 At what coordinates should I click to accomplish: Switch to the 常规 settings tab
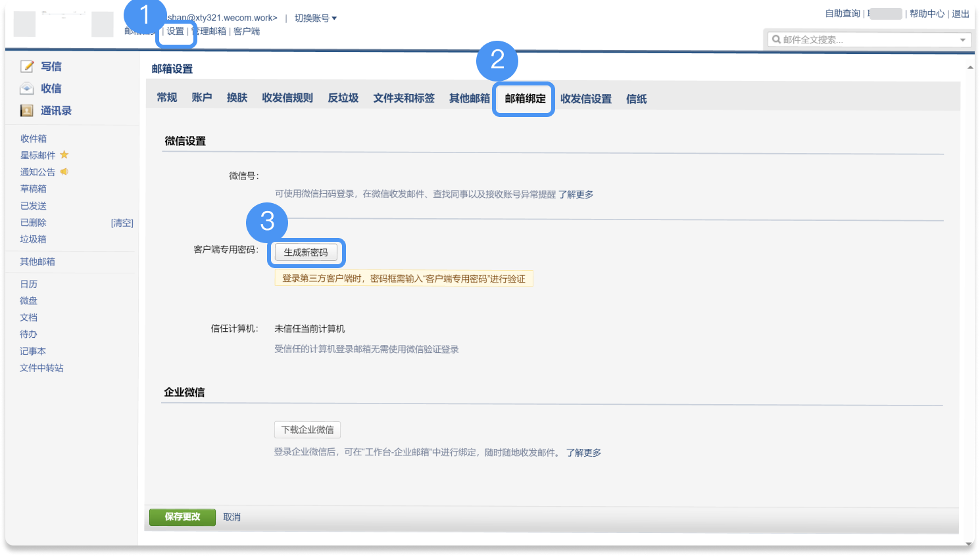click(166, 97)
